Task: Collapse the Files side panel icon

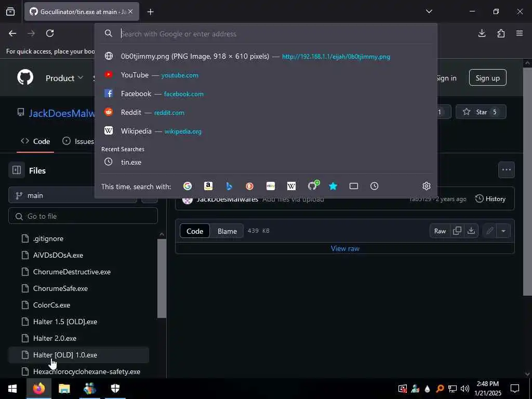Action: pyautogui.click(x=17, y=170)
